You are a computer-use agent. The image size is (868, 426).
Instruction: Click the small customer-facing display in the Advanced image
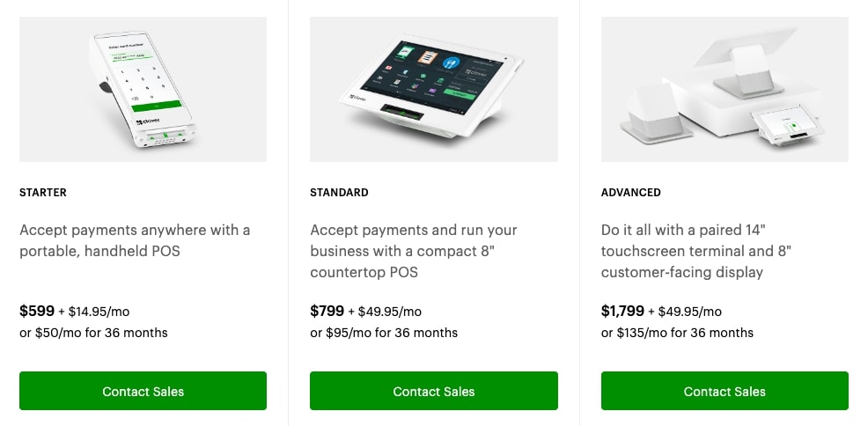coord(787,126)
